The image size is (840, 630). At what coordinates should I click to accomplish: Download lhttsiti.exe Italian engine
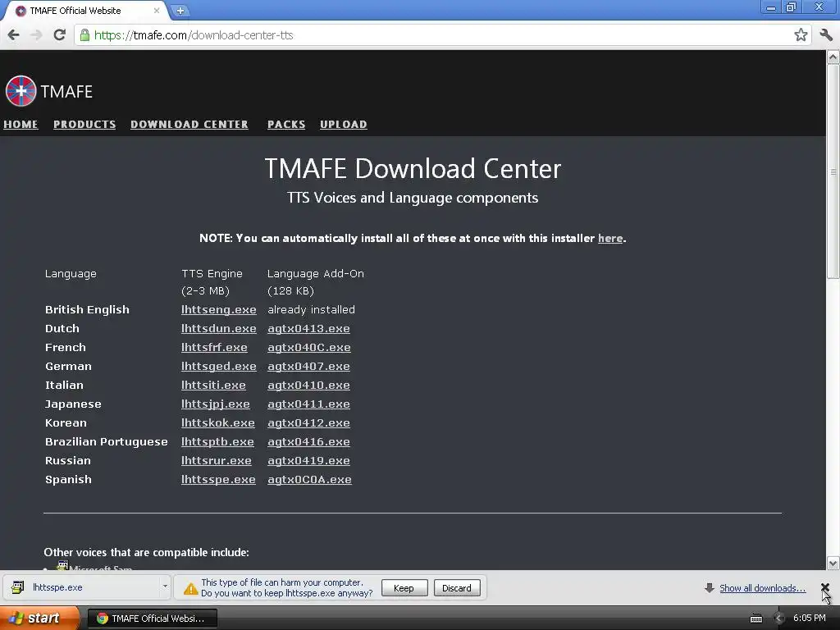coord(213,386)
